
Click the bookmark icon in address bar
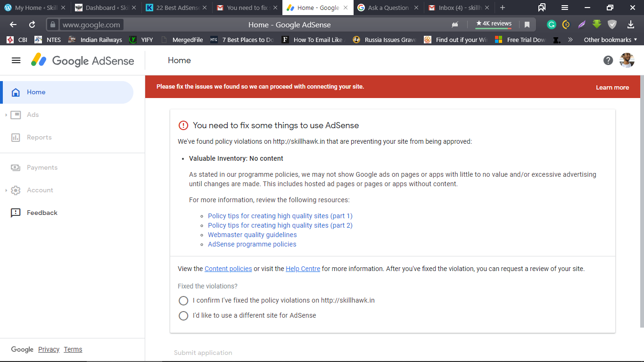527,25
